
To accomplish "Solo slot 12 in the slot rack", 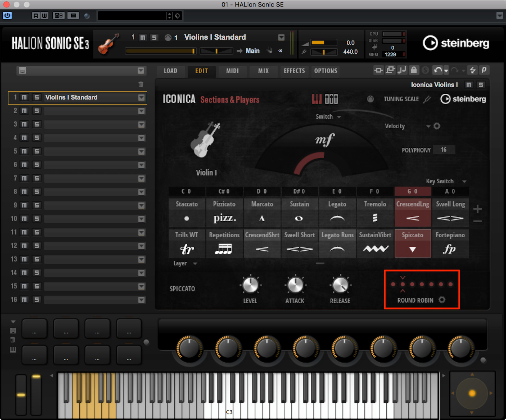I will (x=37, y=246).
